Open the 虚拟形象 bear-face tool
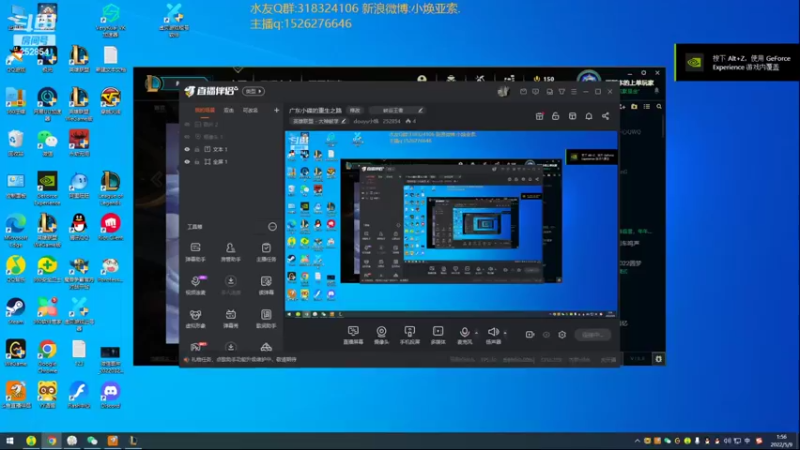Screen dimensions: 800x450 (x=195, y=318)
